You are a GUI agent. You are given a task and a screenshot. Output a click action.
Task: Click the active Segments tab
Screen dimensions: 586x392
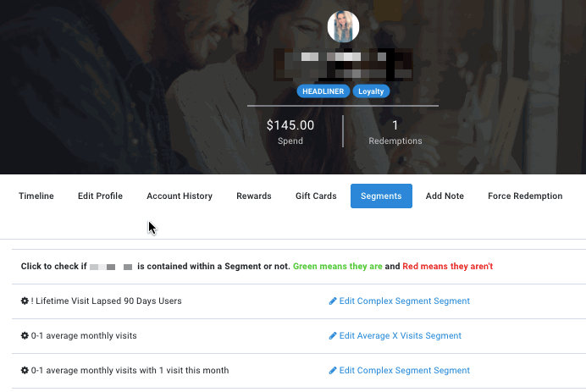[x=381, y=196]
